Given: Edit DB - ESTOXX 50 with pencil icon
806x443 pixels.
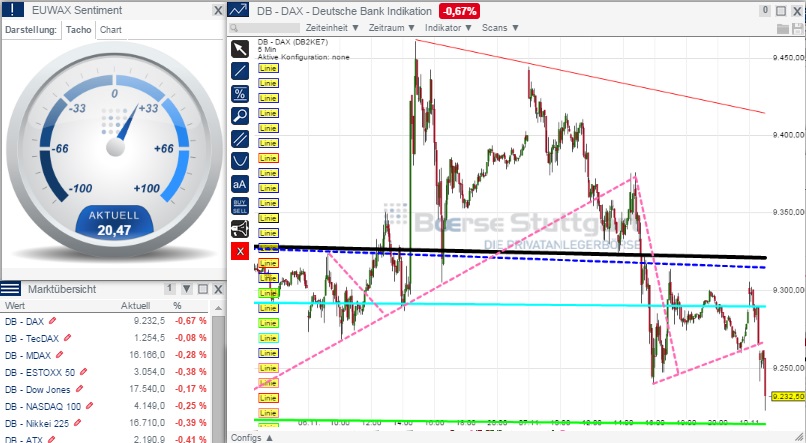Looking at the screenshot, I should pos(83,372).
